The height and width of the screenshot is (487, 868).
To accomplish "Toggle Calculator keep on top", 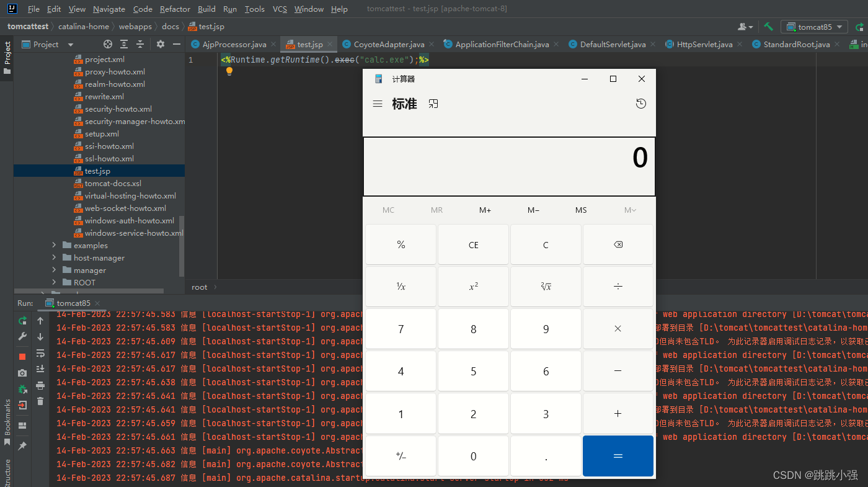I will (433, 104).
